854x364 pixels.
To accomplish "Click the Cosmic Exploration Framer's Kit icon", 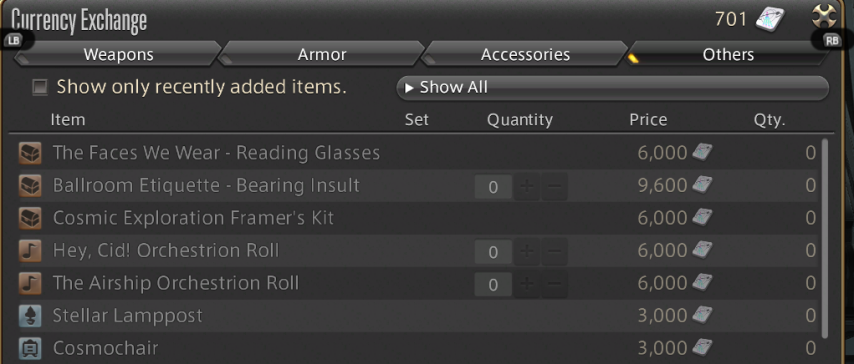I will [x=29, y=219].
